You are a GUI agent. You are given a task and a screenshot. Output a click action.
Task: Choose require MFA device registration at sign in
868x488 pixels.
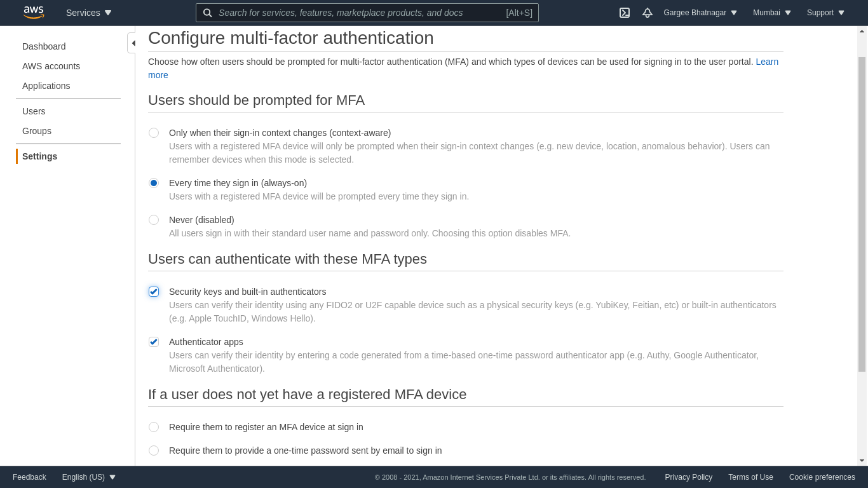[x=154, y=427]
